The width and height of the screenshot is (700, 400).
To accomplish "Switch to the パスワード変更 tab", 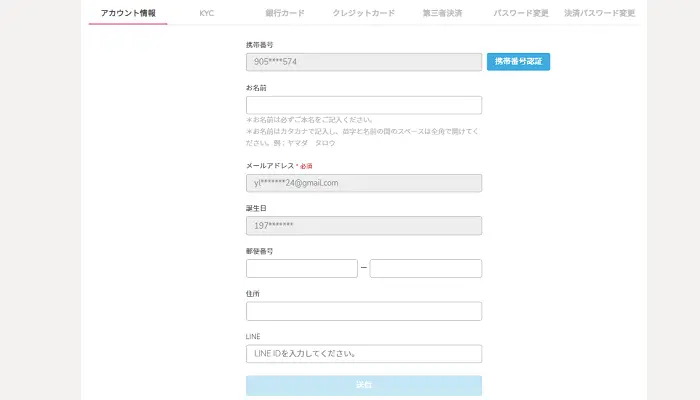I will pos(520,13).
